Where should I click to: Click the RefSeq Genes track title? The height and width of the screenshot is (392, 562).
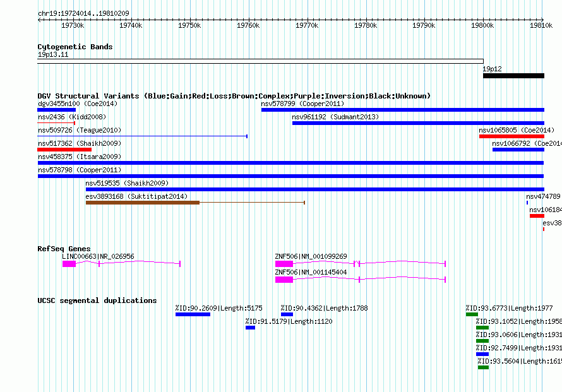click(x=64, y=249)
